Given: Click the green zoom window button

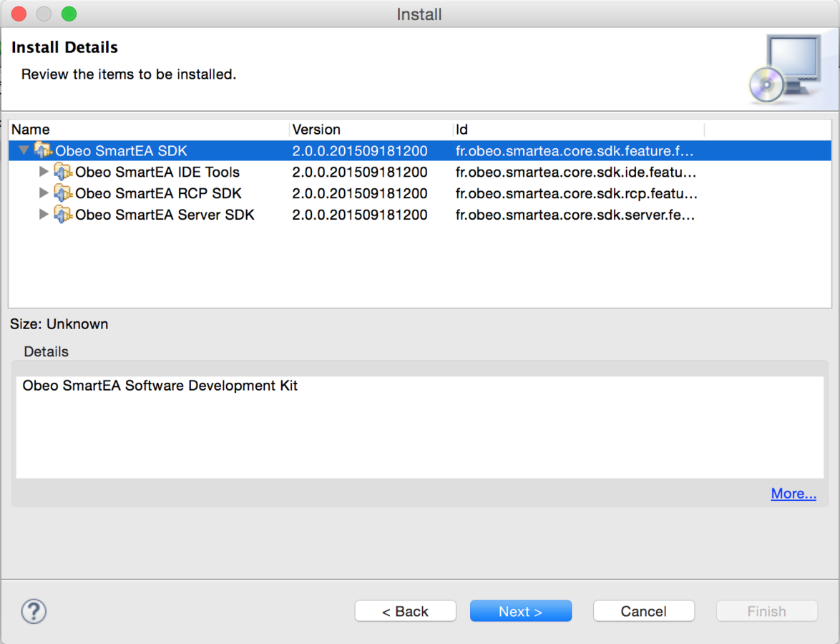Looking at the screenshot, I should tap(69, 14).
